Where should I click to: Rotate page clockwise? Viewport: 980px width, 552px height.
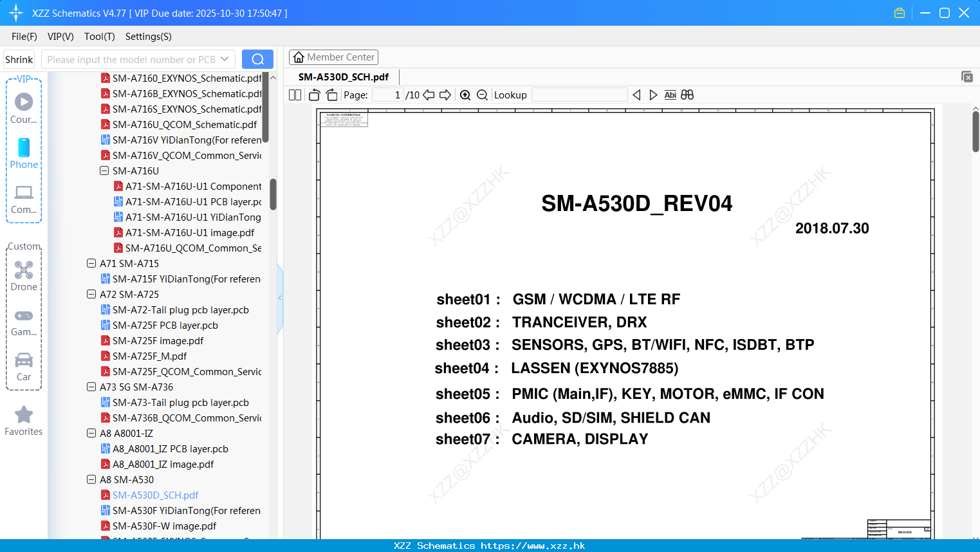(x=331, y=95)
